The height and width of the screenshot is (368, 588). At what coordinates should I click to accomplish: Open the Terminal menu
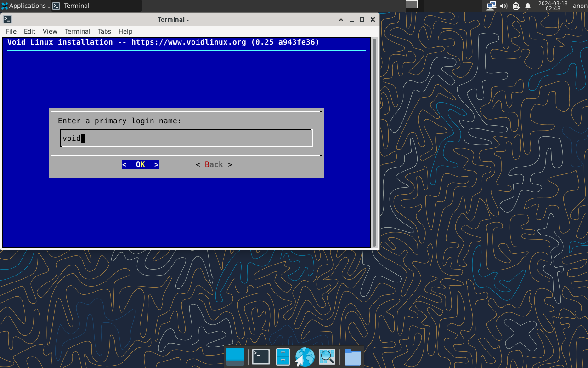(x=77, y=31)
